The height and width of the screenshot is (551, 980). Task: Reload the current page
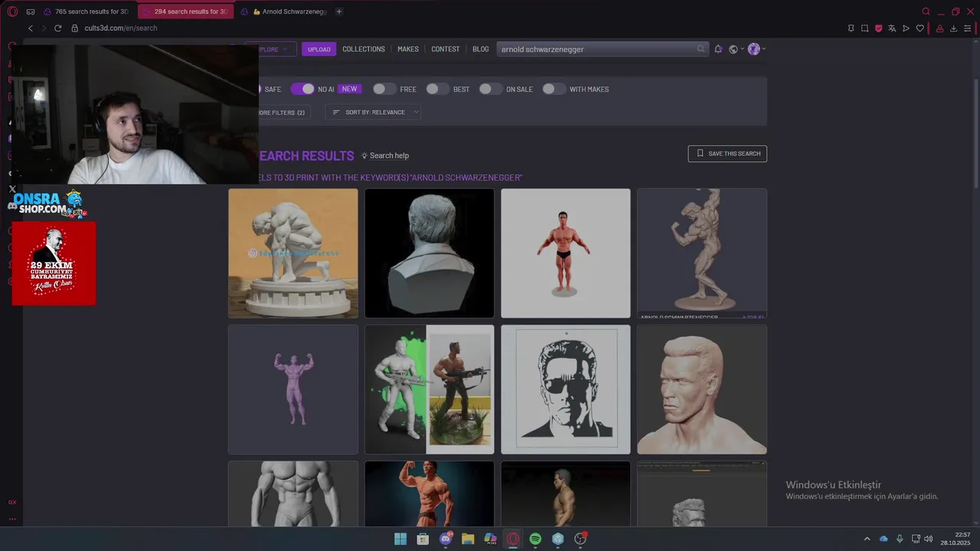(57, 28)
